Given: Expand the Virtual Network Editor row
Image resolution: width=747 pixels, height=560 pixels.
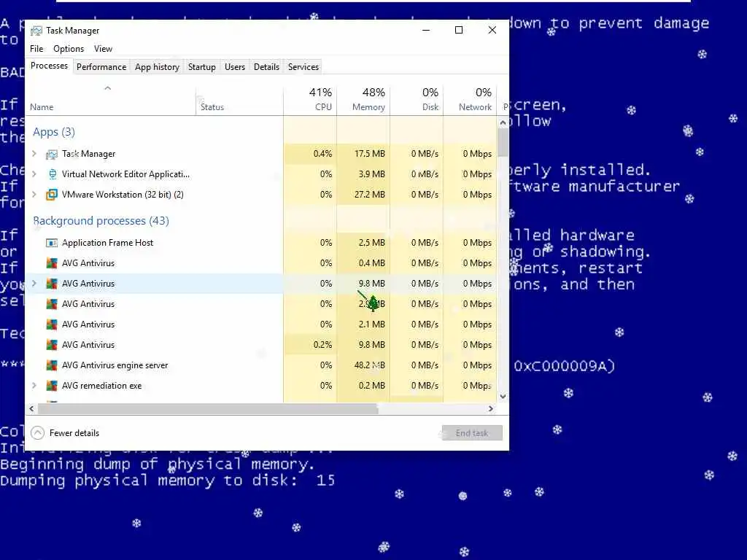Looking at the screenshot, I should [x=34, y=174].
